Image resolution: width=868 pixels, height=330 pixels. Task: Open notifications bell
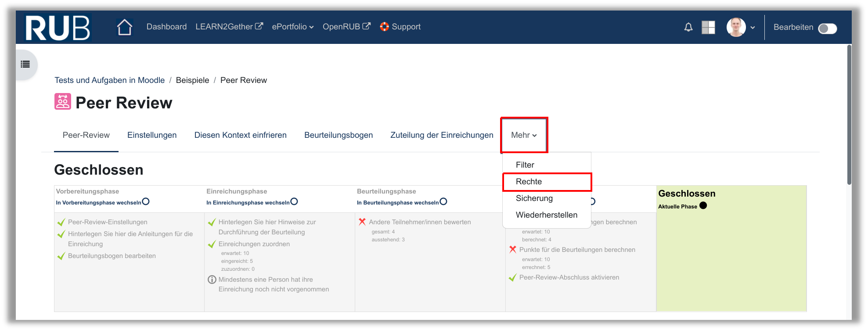click(x=688, y=28)
